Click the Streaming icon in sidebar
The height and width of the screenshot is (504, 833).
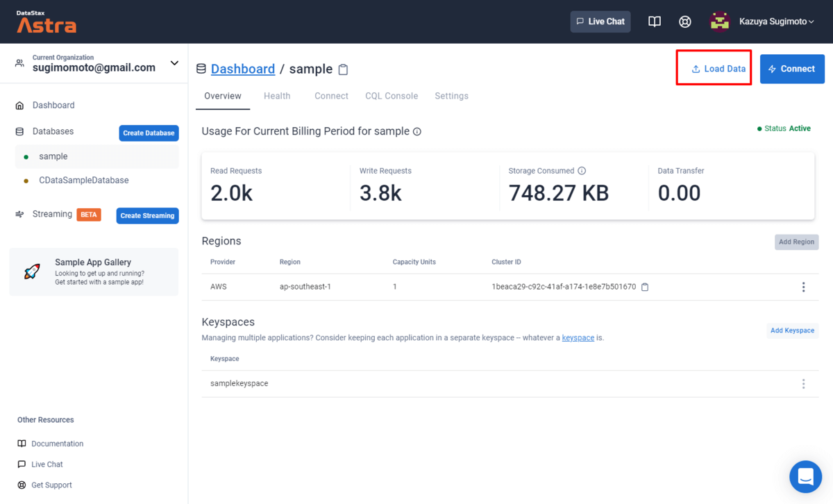(x=20, y=215)
